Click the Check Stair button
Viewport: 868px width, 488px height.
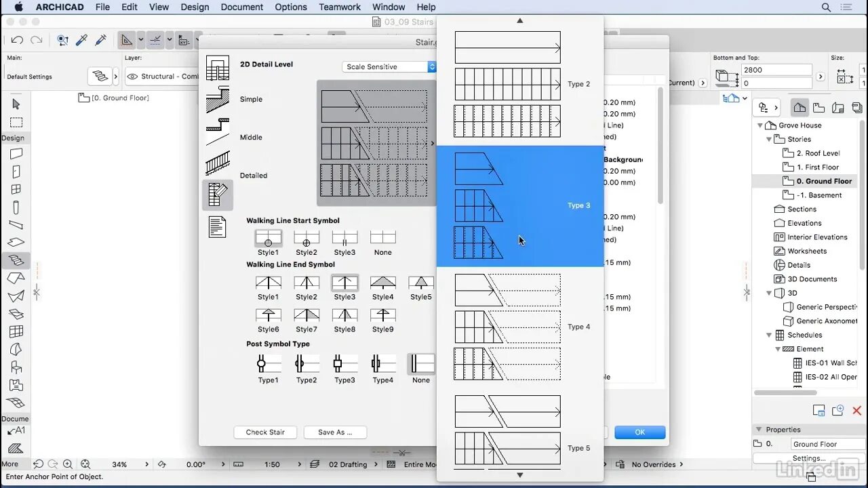tap(265, 432)
